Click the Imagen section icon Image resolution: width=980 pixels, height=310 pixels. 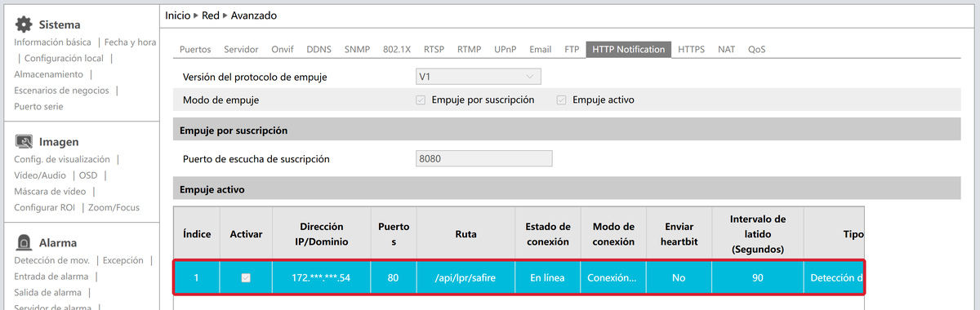(24, 141)
